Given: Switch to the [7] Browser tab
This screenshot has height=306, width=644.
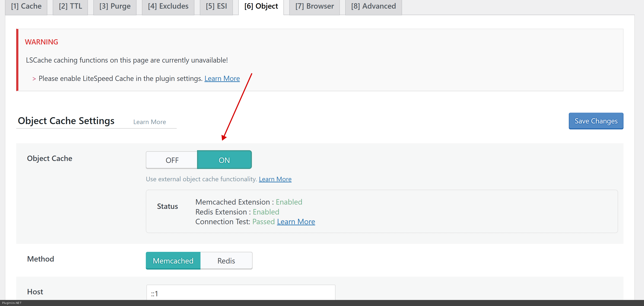Looking at the screenshot, I should click(314, 6).
